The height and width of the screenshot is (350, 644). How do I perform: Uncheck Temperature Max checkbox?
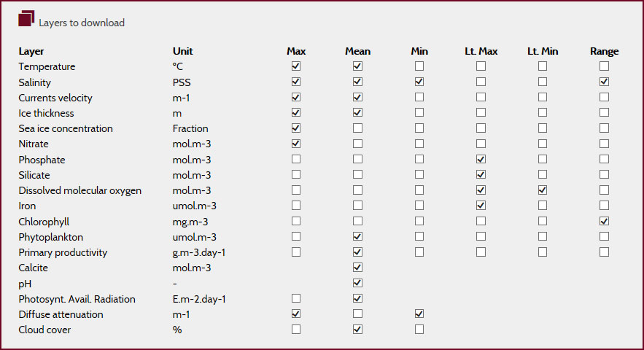pos(295,66)
